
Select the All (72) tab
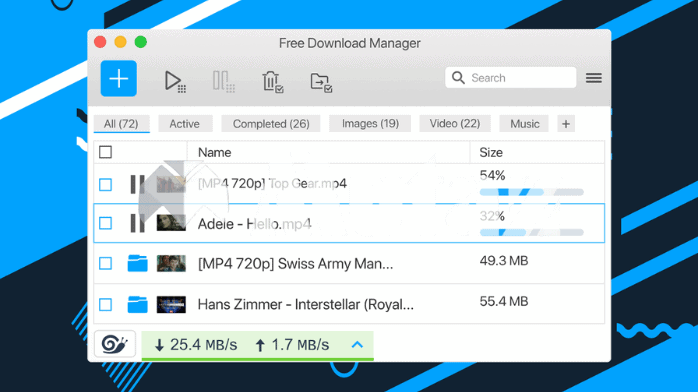click(121, 124)
